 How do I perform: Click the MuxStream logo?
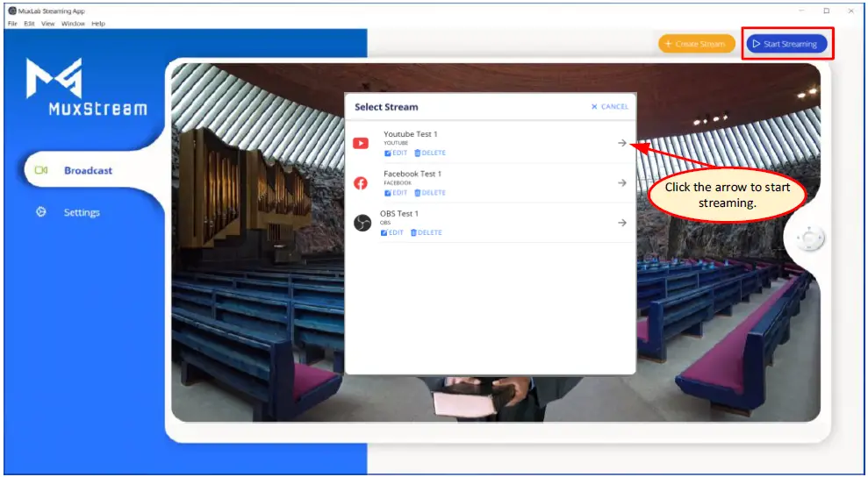pyautogui.click(x=86, y=87)
